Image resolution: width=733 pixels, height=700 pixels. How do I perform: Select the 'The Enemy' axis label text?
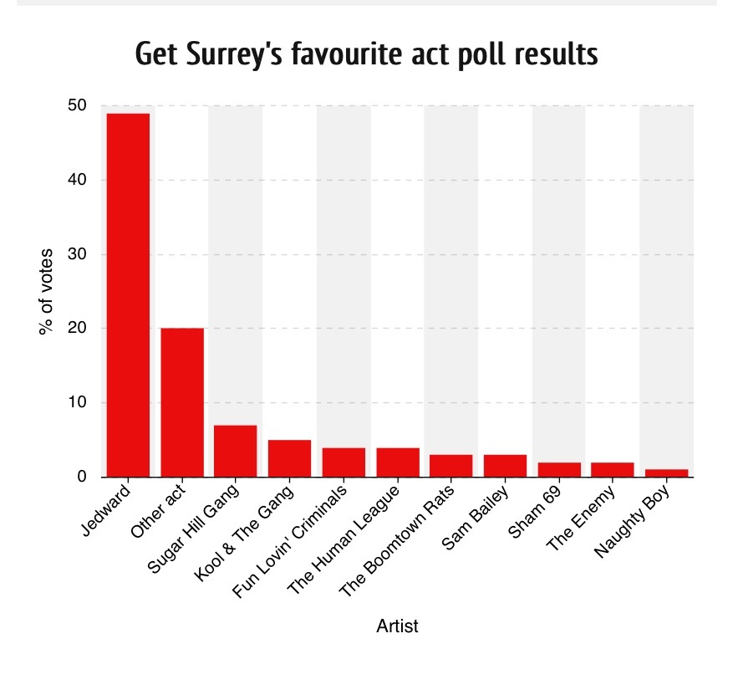(x=582, y=519)
